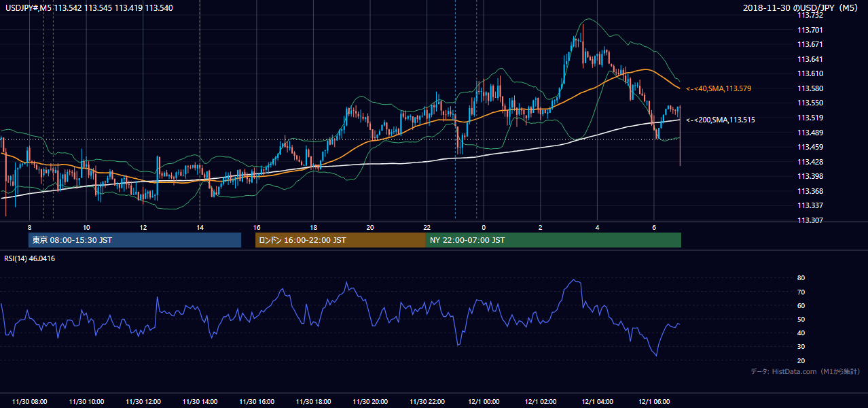Click bottom date label 11/30 10:00
Image resolution: width=868 pixels, height=408 pixels.
(x=86, y=402)
